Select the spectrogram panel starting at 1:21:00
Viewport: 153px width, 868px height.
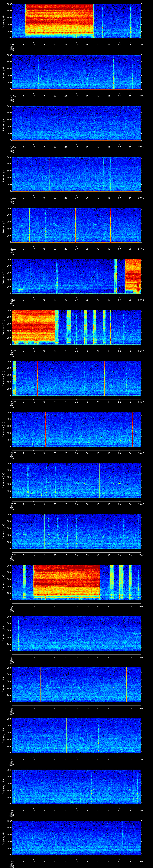pyautogui.click(x=77, y=276)
